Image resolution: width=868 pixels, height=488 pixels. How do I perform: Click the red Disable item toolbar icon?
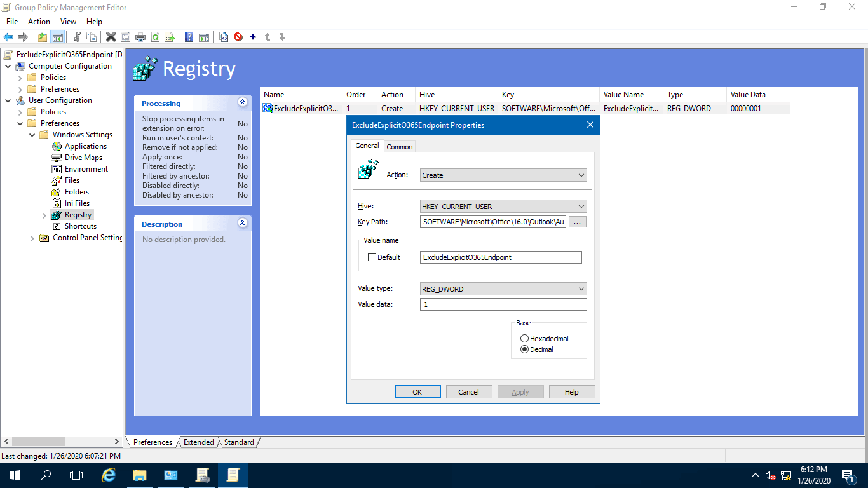coord(238,37)
